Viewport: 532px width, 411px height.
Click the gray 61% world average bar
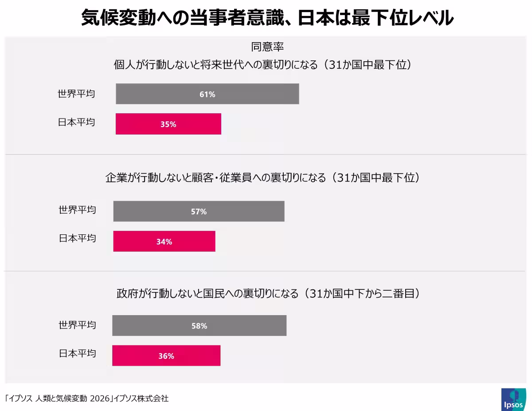pyautogui.click(x=207, y=94)
